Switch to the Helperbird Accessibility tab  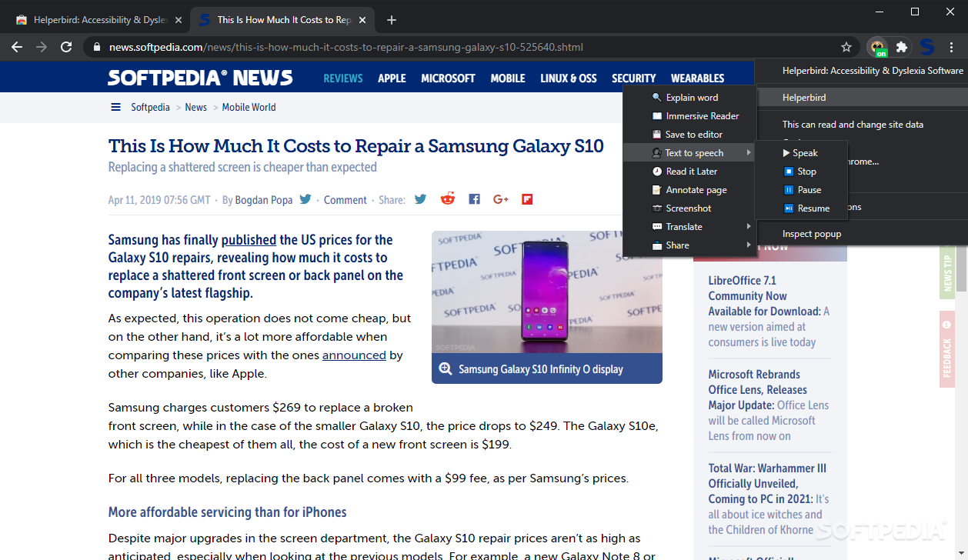[95, 20]
